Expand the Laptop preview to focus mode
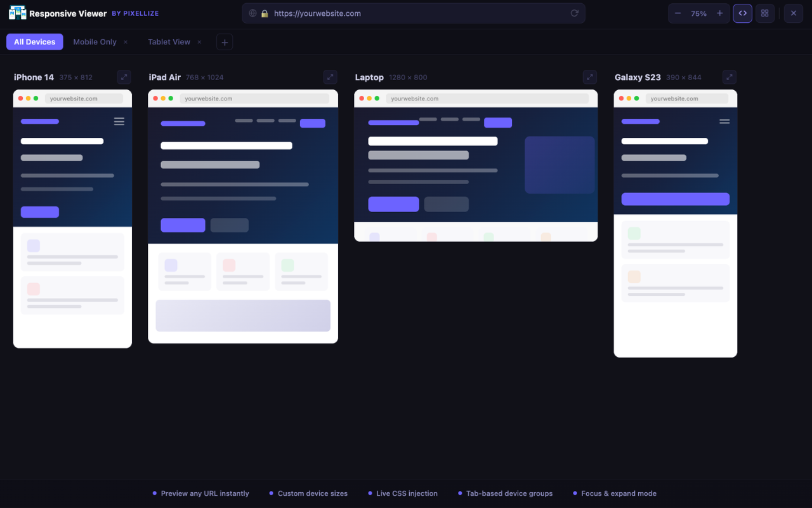The width and height of the screenshot is (812, 508). click(x=589, y=77)
